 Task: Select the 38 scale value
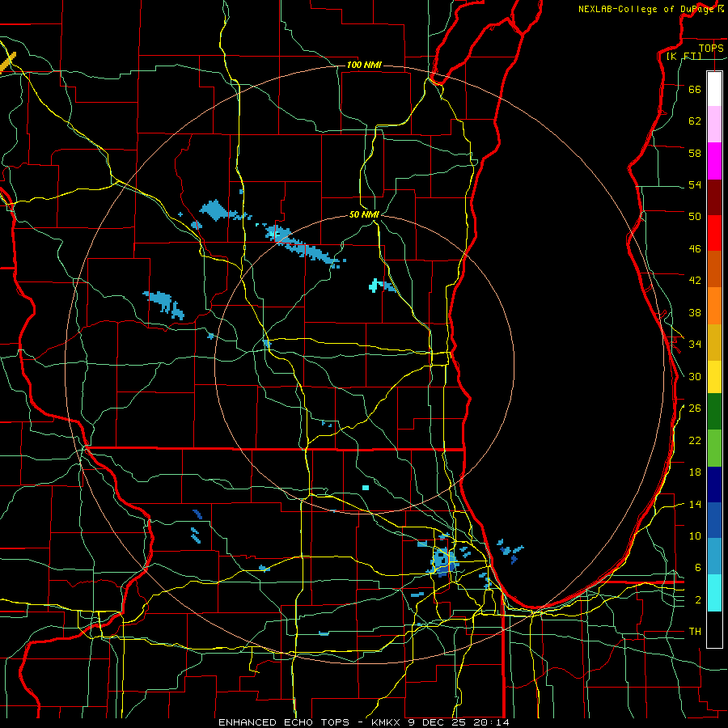tap(695, 312)
